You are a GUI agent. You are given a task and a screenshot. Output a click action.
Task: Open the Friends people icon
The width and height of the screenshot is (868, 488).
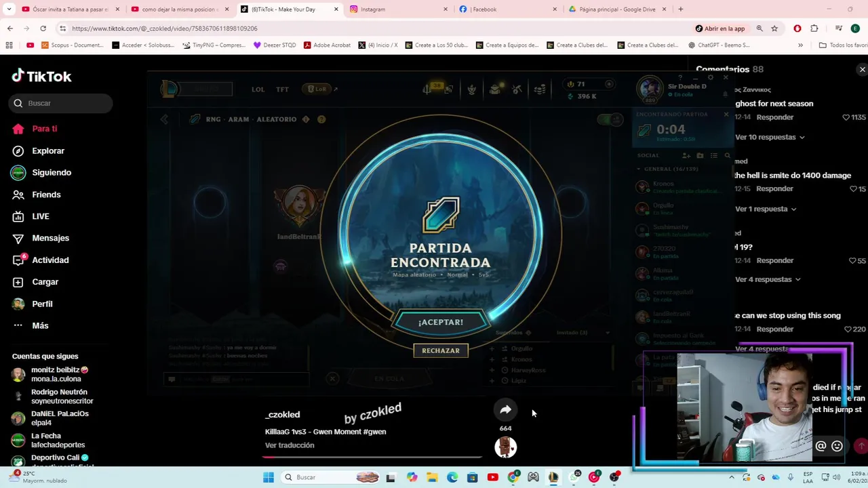click(18, 195)
